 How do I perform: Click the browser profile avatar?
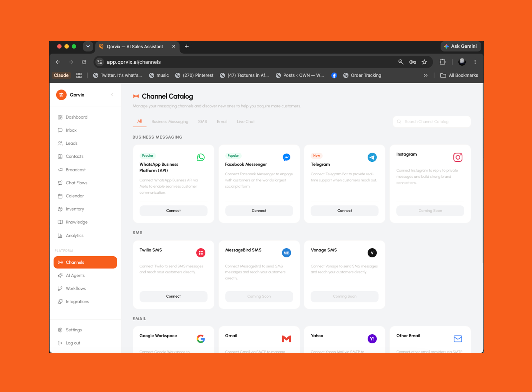coord(462,62)
